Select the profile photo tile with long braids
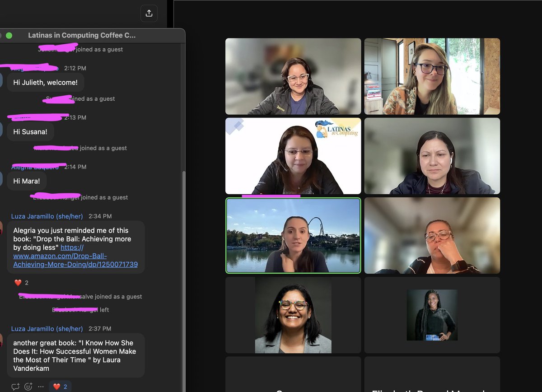 432,315
